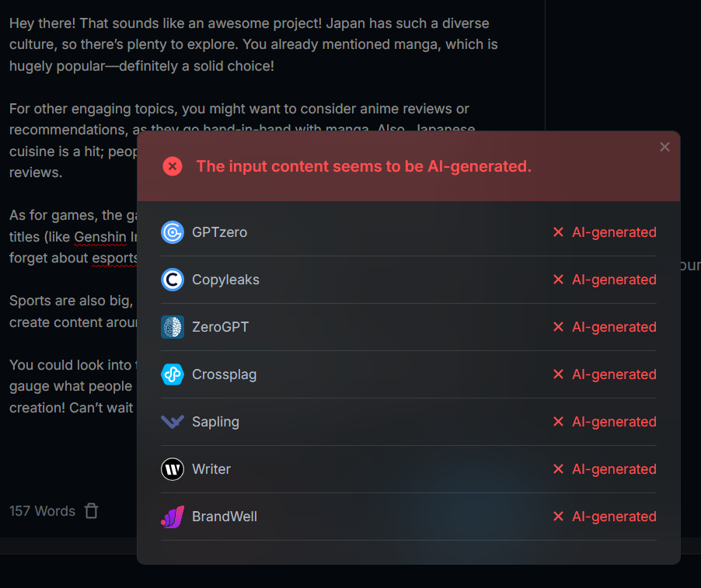701x588 pixels.
Task: Click the GPTzero AI-generated result label
Action: 614,232
